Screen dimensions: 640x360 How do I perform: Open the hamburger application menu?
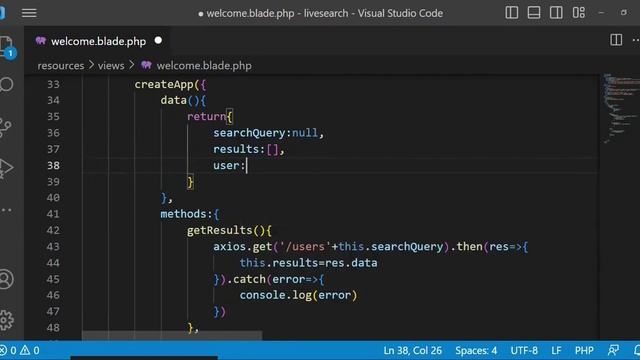tap(29, 13)
